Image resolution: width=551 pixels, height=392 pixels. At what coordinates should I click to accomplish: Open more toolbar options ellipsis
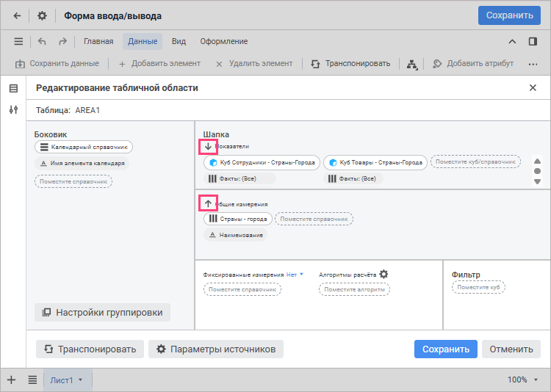click(533, 65)
